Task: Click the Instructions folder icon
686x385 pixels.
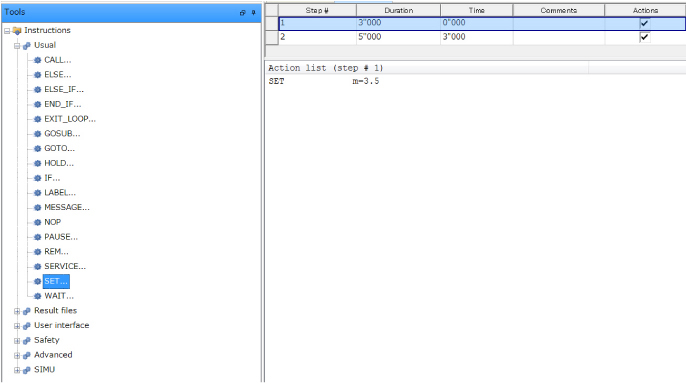Action: [17, 31]
